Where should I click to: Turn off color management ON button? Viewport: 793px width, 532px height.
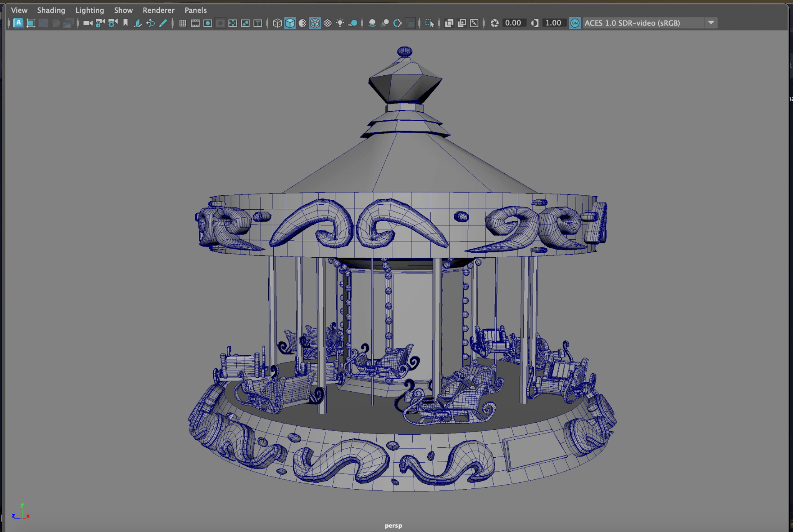[x=575, y=23]
